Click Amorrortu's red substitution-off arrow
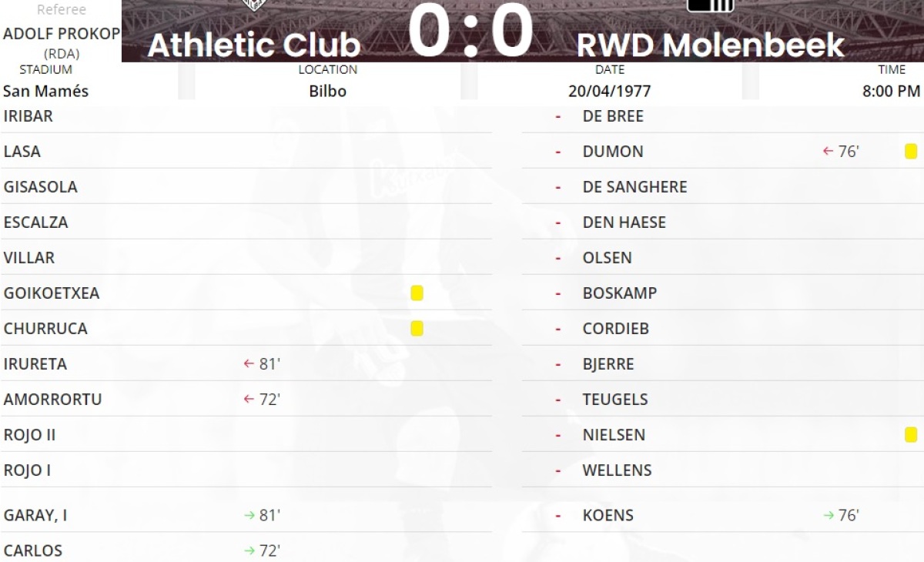 tap(249, 400)
